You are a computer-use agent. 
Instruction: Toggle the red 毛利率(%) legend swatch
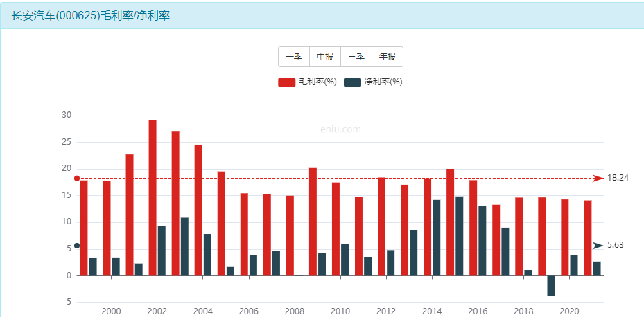[287, 82]
